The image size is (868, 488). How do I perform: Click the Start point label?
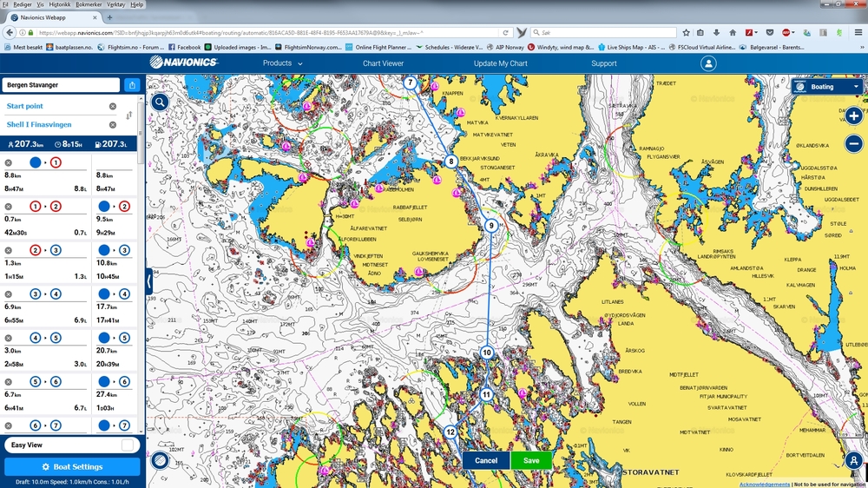point(25,106)
